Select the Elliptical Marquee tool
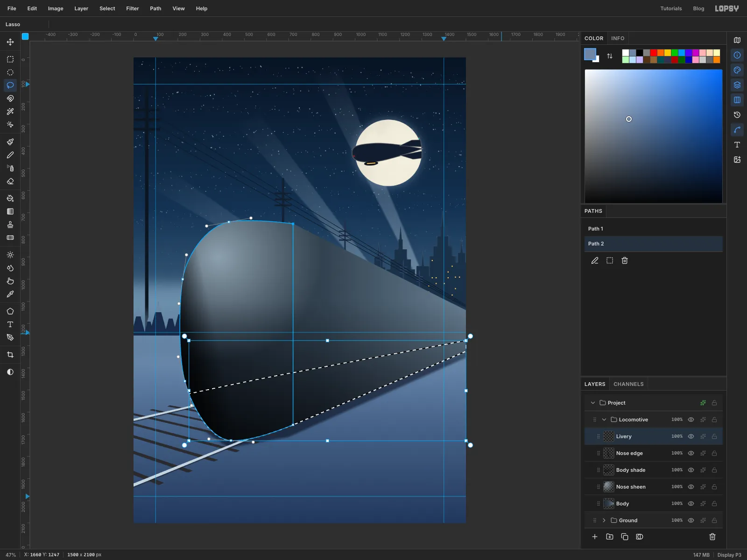Image resolution: width=747 pixels, height=560 pixels. tap(10, 72)
